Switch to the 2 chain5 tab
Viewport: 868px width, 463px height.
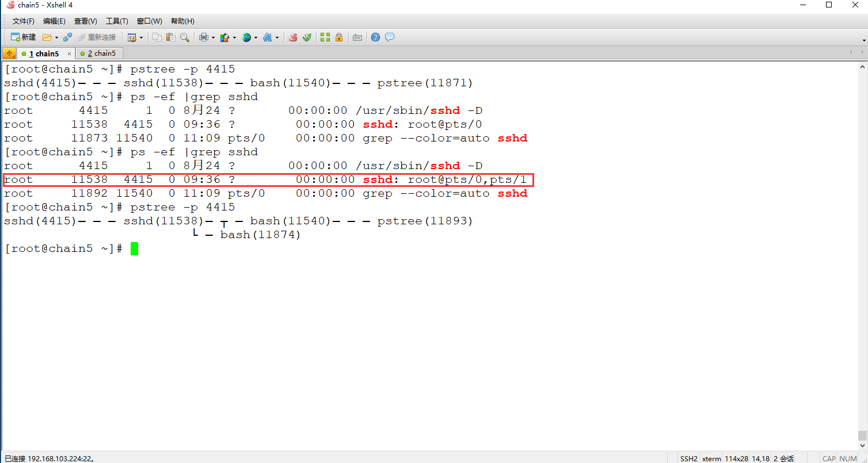click(x=99, y=53)
